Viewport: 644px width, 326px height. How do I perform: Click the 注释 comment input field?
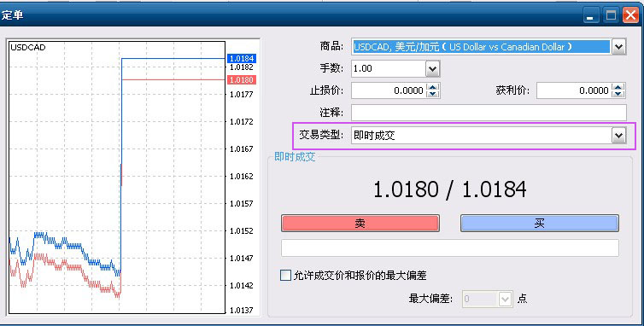pyautogui.click(x=489, y=113)
